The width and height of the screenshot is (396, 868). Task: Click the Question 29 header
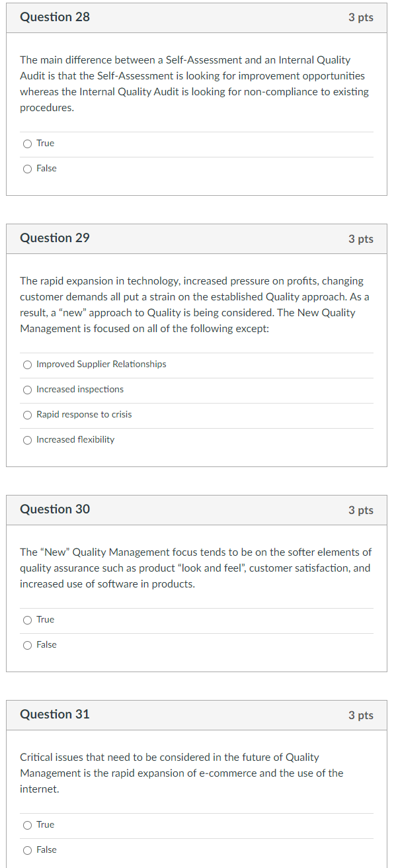click(55, 238)
